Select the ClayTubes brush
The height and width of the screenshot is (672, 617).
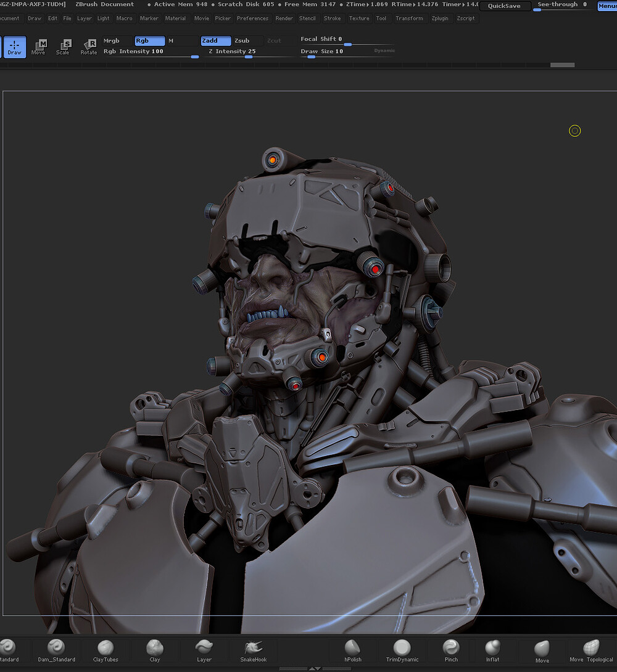106,650
